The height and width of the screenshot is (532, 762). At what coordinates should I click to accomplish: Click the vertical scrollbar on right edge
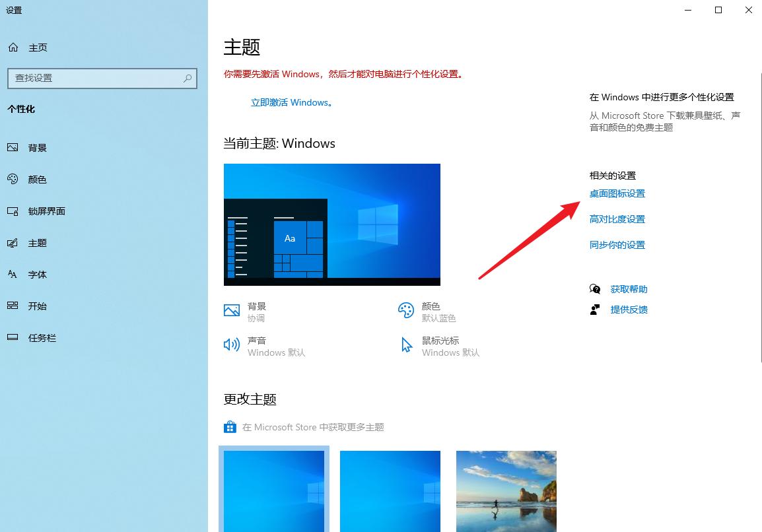click(x=761, y=218)
